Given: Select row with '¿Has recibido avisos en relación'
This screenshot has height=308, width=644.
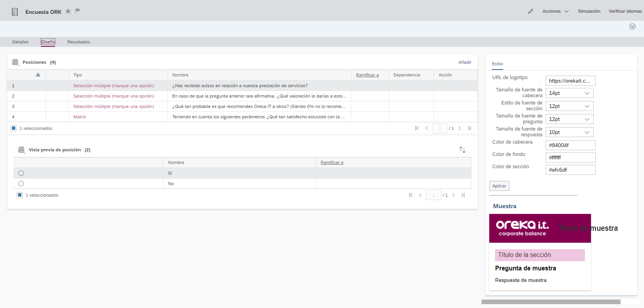Looking at the screenshot, I should point(242,86).
